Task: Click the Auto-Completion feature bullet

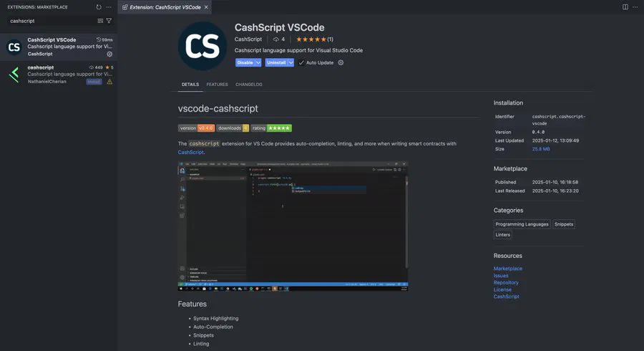Action: click(x=213, y=327)
